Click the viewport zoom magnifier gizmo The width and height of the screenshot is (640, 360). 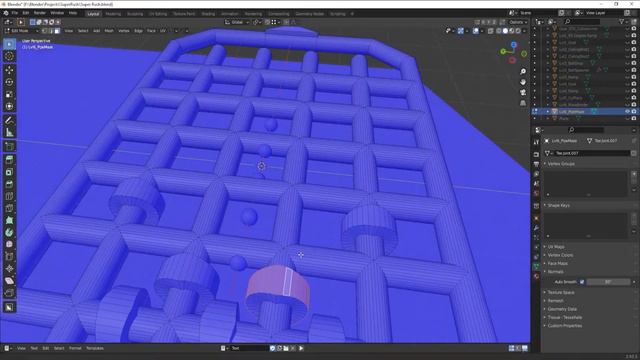pos(523,71)
